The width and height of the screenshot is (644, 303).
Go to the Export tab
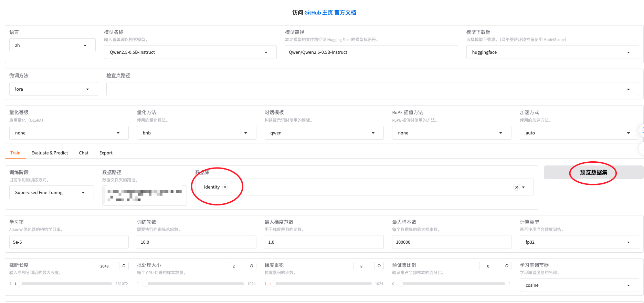coord(106,153)
